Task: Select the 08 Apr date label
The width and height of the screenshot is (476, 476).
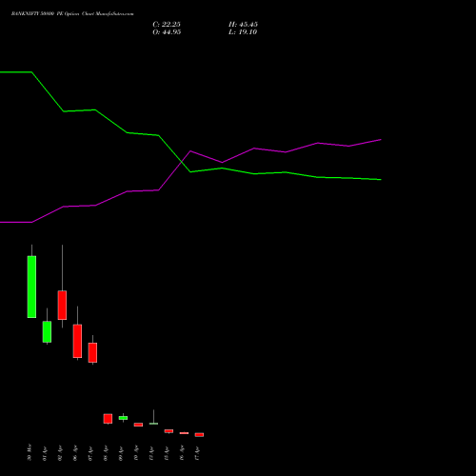Action: tap(106, 453)
